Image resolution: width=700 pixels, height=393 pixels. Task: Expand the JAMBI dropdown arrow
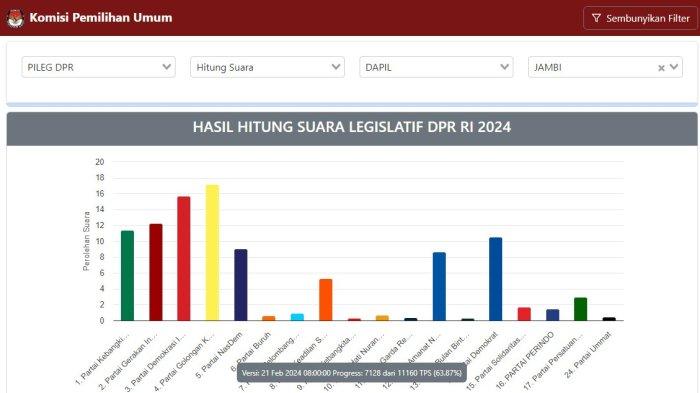(674, 67)
